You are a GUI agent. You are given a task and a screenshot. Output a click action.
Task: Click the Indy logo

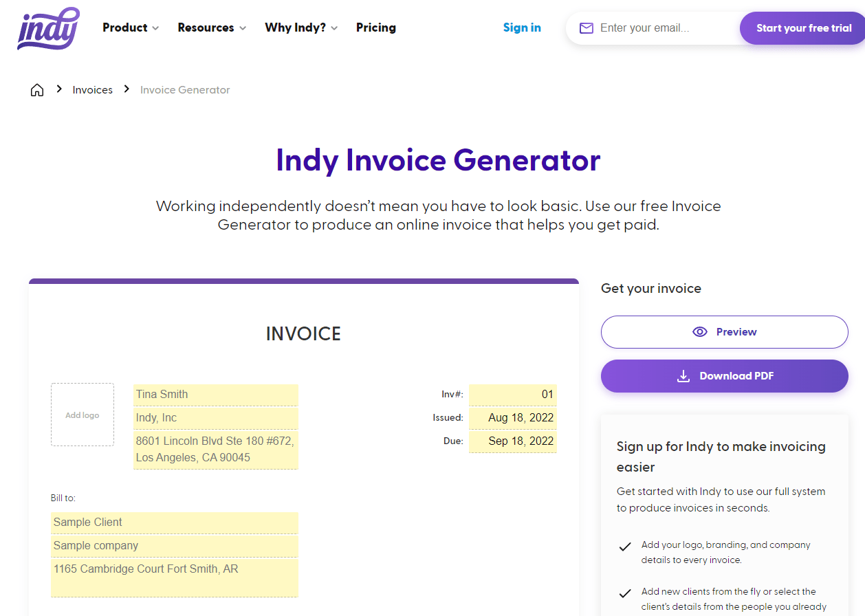click(48, 28)
